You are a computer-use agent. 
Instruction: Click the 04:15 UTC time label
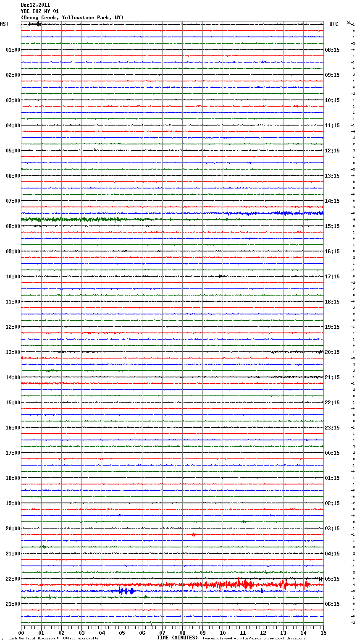(332, 554)
